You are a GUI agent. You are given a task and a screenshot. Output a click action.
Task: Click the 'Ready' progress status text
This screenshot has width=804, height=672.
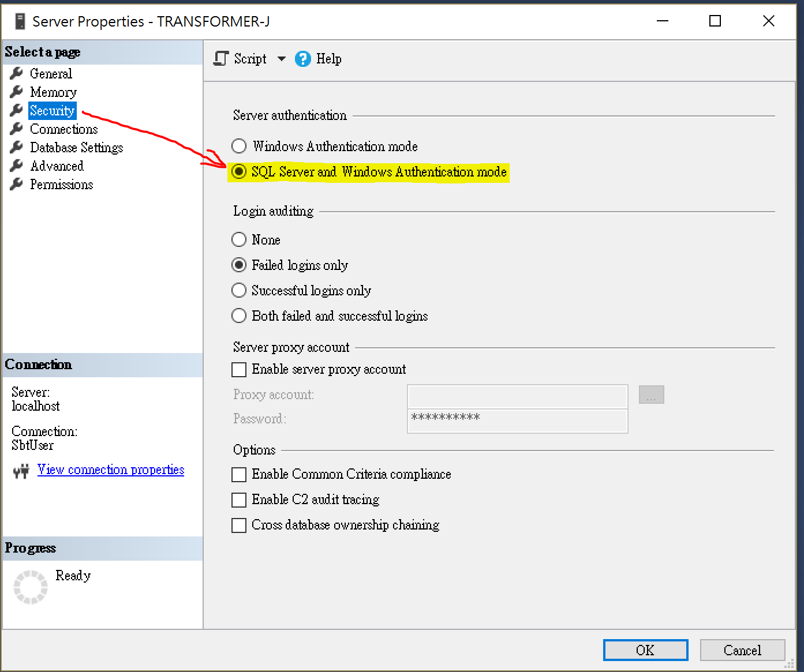pyautogui.click(x=73, y=576)
